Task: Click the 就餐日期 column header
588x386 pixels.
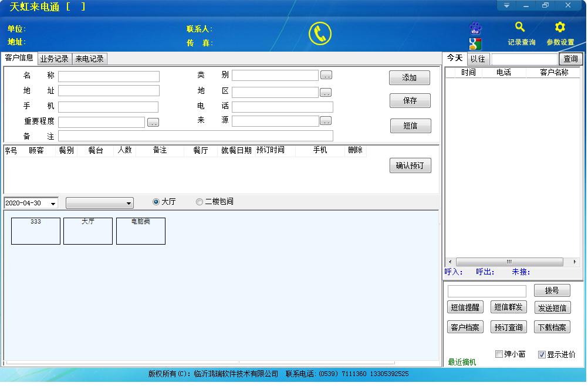Action: [236, 150]
